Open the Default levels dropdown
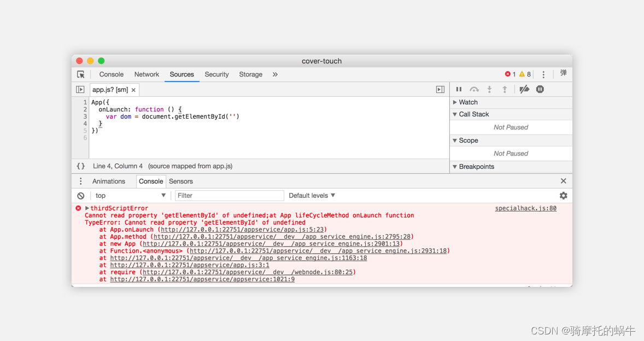 pos(312,196)
